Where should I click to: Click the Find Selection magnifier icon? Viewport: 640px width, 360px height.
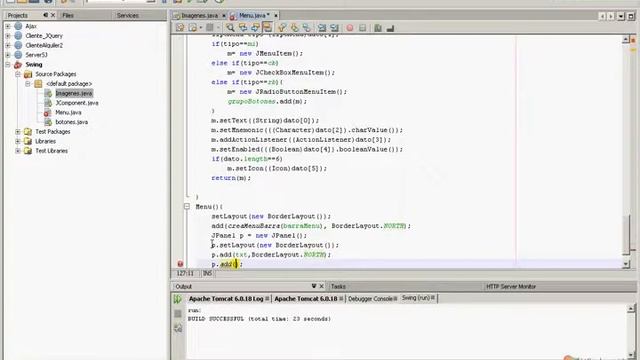[230, 28]
